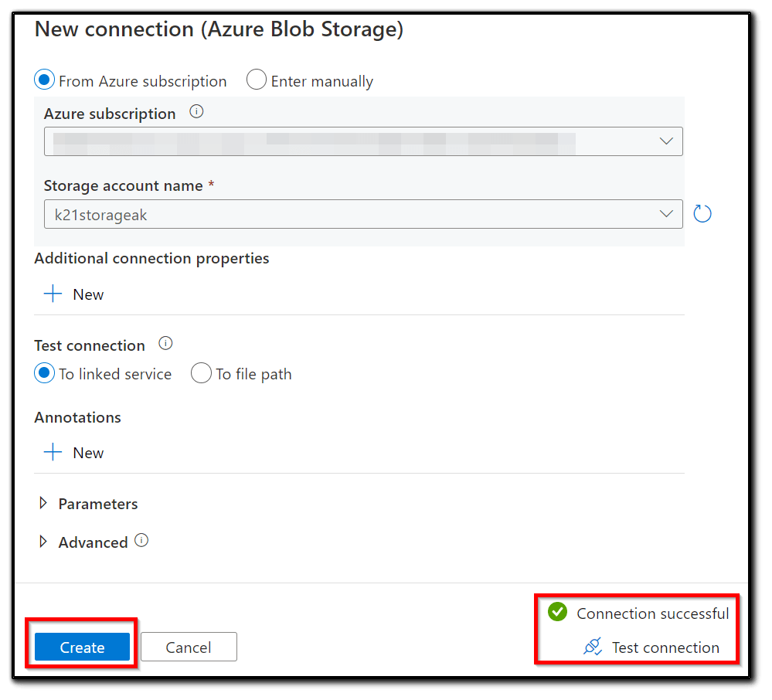
Task: Click plus icon under Additional connection properties
Action: click(x=53, y=294)
